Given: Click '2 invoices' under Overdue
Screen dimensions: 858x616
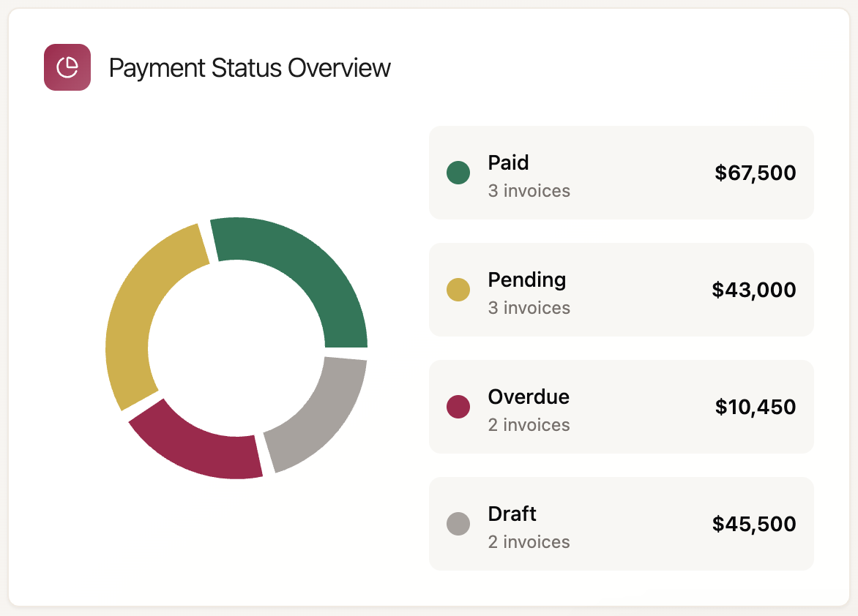Looking at the screenshot, I should 529,425.
